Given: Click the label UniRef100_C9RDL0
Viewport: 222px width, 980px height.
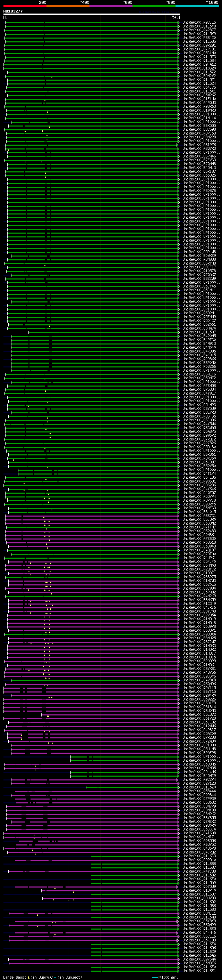Looking at the screenshot, I should pyautogui.click(x=199, y=860).
